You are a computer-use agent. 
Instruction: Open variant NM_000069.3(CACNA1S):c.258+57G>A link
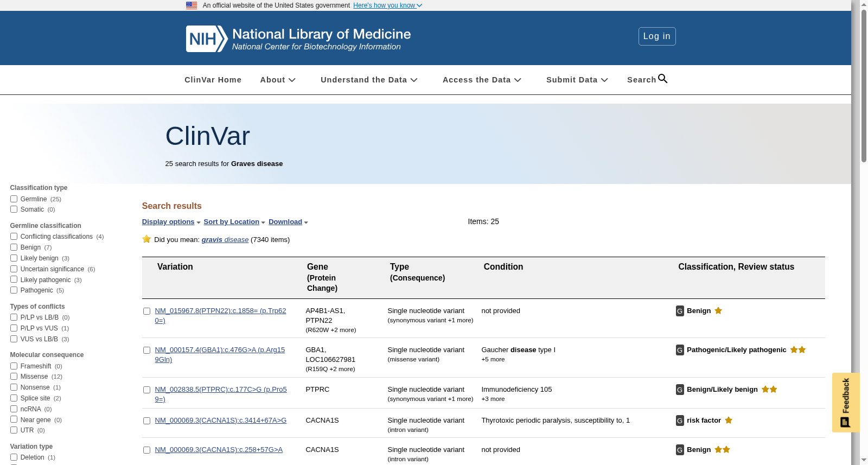pyautogui.click(x=219, y=450)
